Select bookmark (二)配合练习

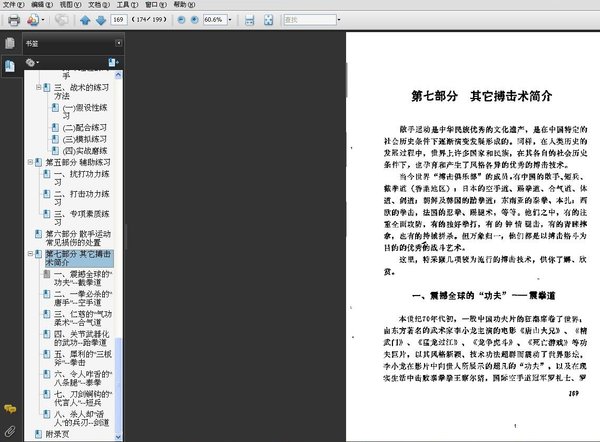85,127
